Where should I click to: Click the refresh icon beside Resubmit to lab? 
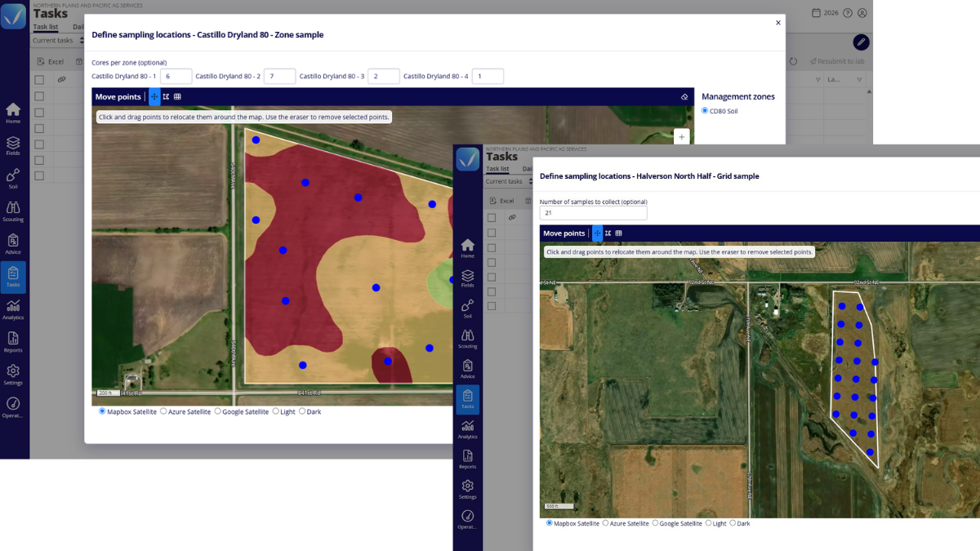click(793, 61)
